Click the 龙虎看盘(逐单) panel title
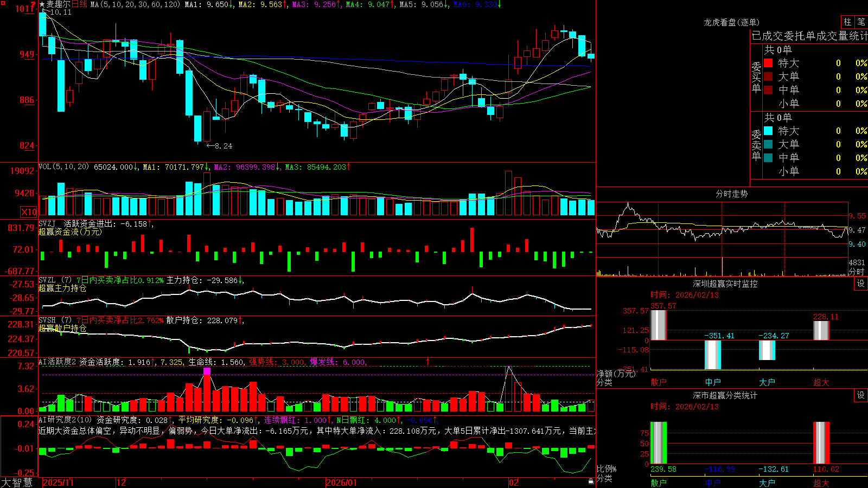The height and width of the screenshot is (488, 868). [731, 22]
